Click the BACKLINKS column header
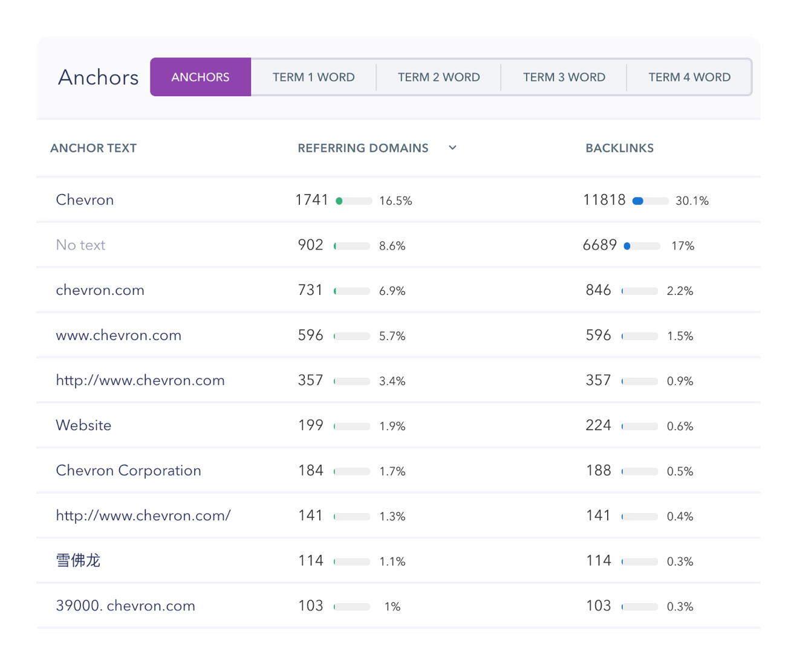The height and width of the screenshot is (672, 797). [x=619, y=148]
